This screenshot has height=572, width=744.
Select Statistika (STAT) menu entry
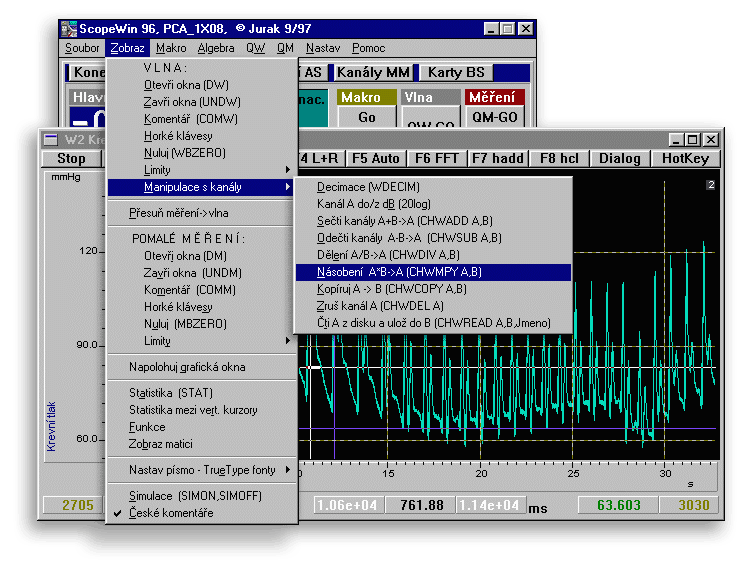(x=202, y=393)
